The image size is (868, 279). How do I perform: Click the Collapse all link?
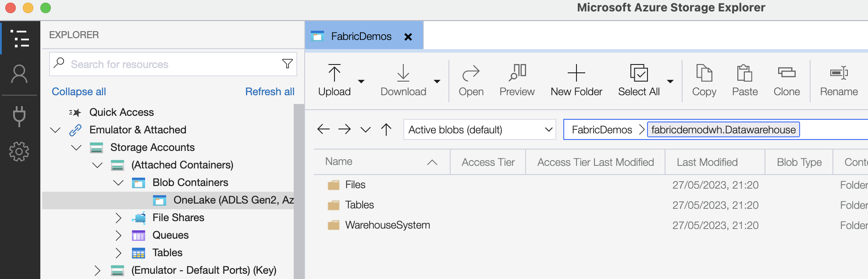click(79, 92)
